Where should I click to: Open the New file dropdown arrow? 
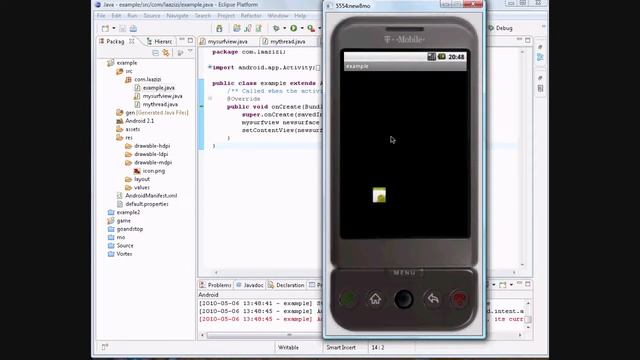[114, 28]
